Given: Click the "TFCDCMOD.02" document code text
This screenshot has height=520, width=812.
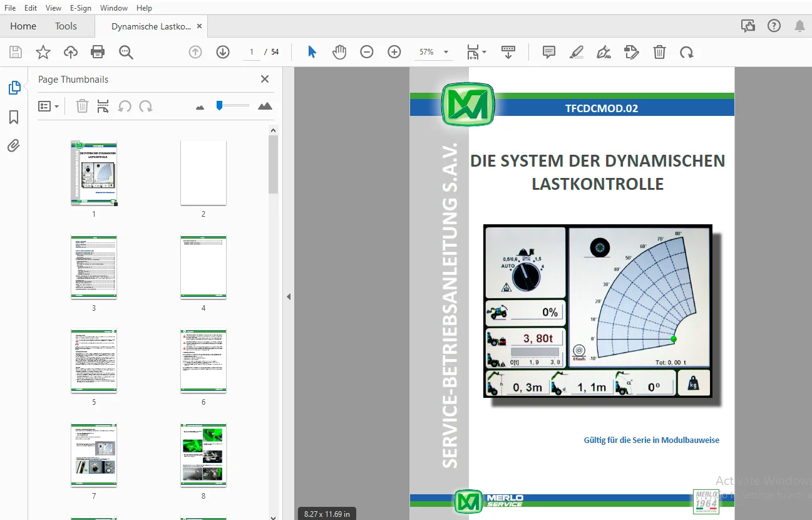Looking at the screenshot, I should click(x=602, y=108).
